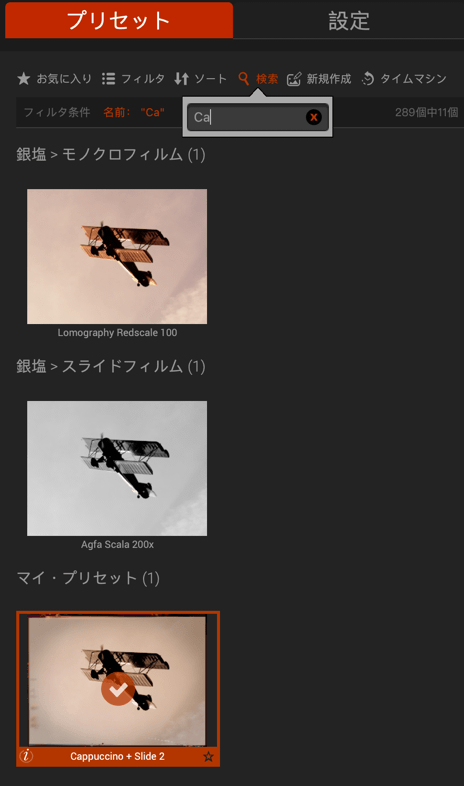Switch to the 設定 tab
Screen dimensions: 464x786
point(349,20)
